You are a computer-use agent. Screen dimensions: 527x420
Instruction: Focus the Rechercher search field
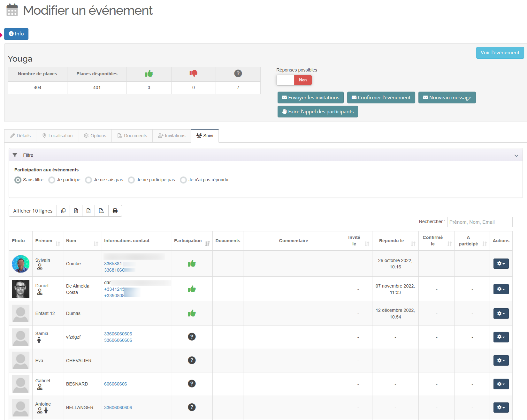pyautogui.click(x=480, y=222)
